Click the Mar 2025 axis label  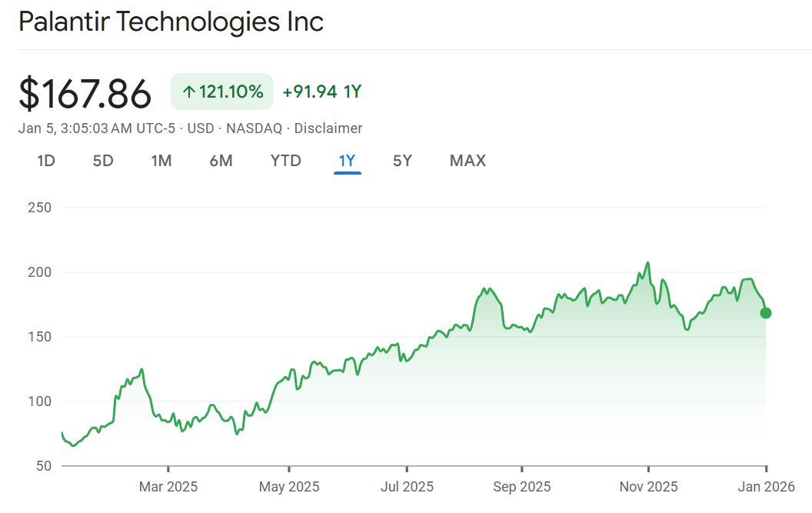(168, 487)
